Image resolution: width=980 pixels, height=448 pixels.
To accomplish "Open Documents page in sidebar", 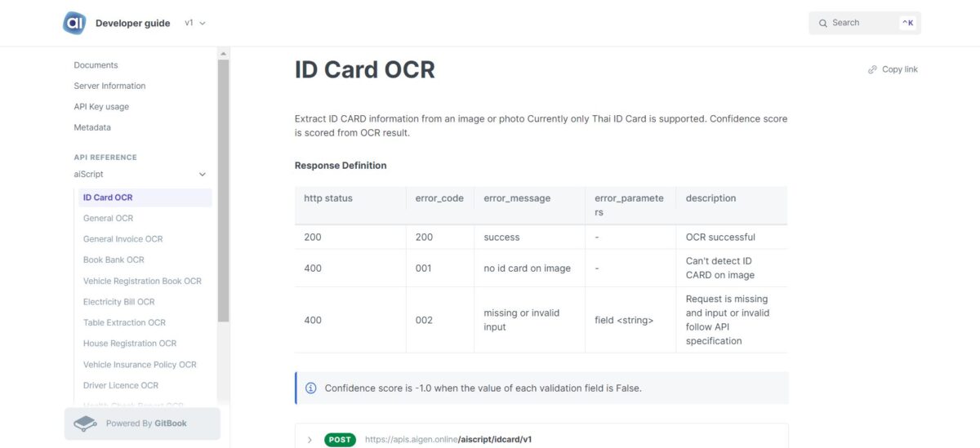I will [x=96, y=65].
